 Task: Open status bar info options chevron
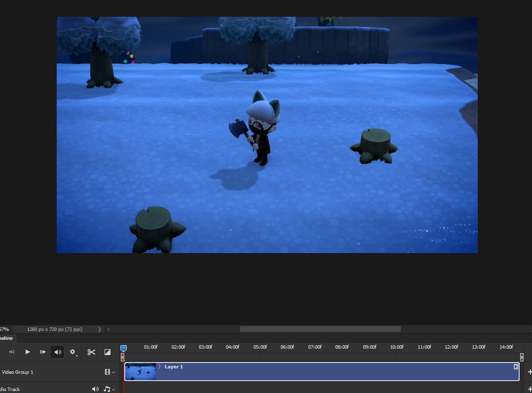coord(100,329)
